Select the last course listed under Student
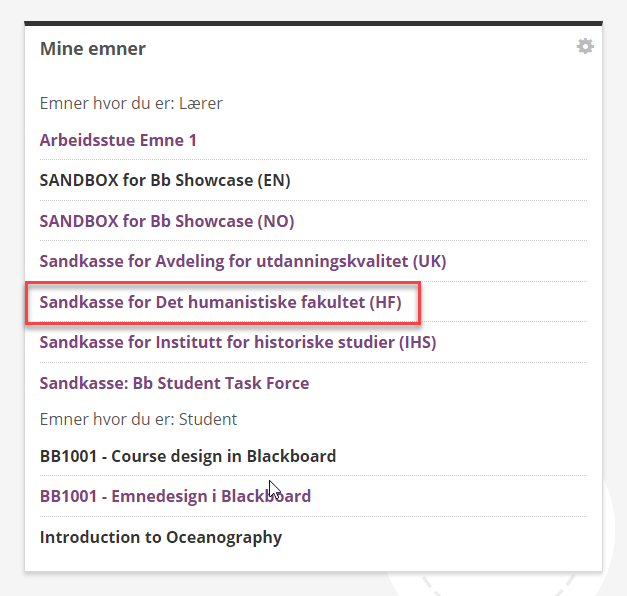This screenshot has height=596, width=627. click(x=161, y=538)
